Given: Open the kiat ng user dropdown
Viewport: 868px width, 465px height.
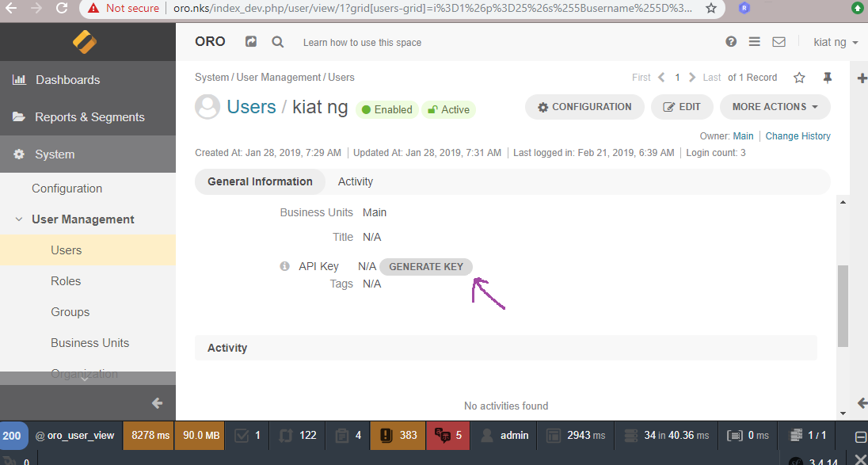Looking at the screenshot, I should click(x=836, y=42).
